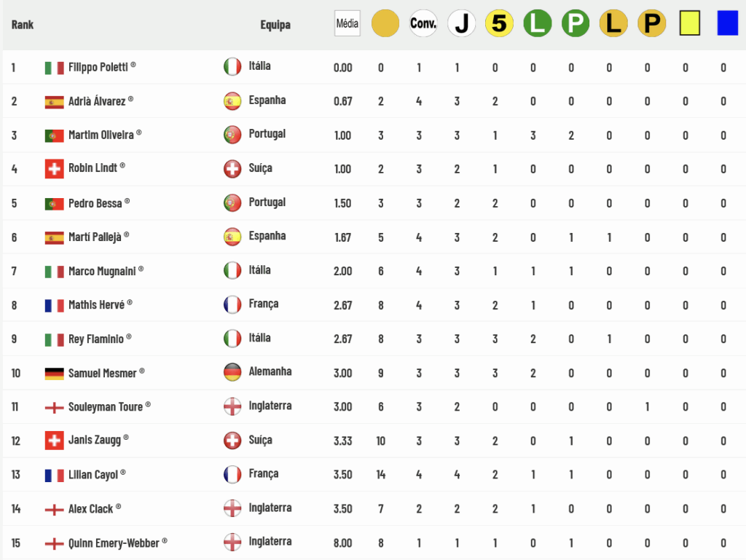This screenshot has height=560, width=746.
Task: Click the Suíça team badge for Robin Lindt
Action: coord(232,169)
